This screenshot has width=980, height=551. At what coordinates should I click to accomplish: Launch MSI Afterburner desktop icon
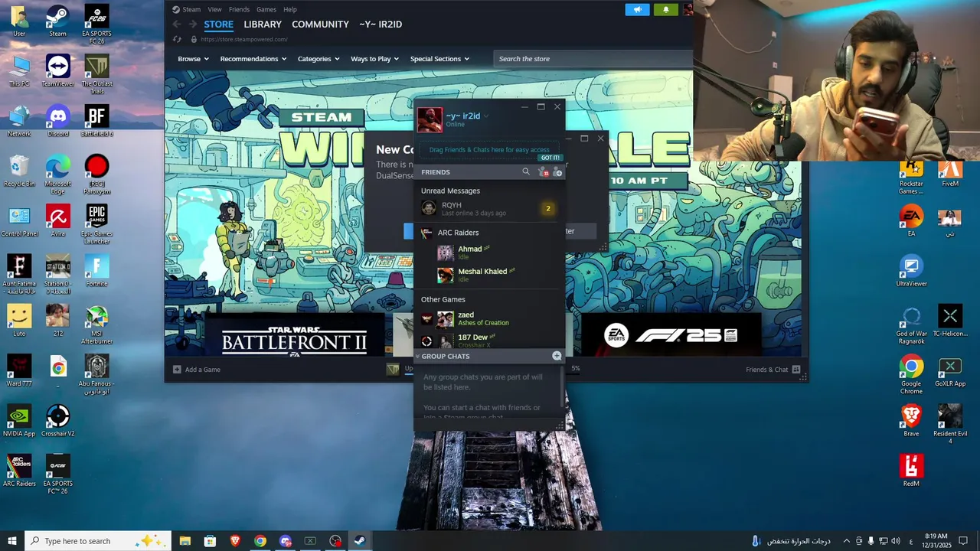96,324
